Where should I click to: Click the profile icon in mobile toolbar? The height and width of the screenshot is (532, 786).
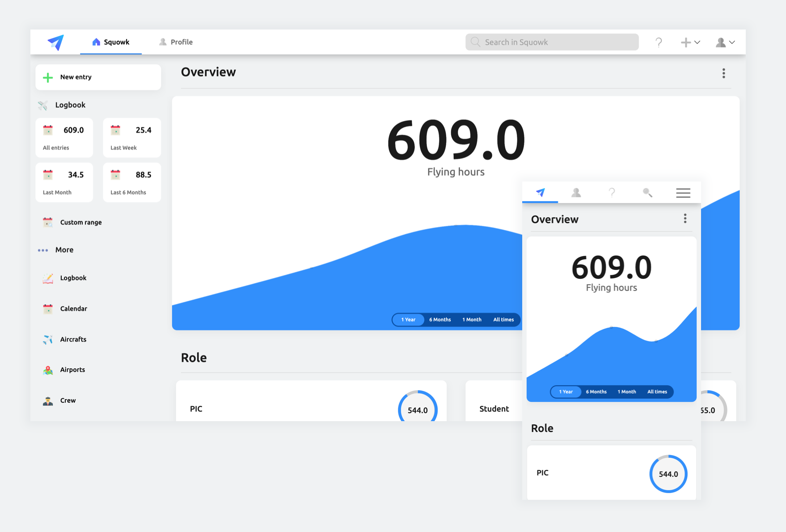pyautogui.click(x=576, y=193)
